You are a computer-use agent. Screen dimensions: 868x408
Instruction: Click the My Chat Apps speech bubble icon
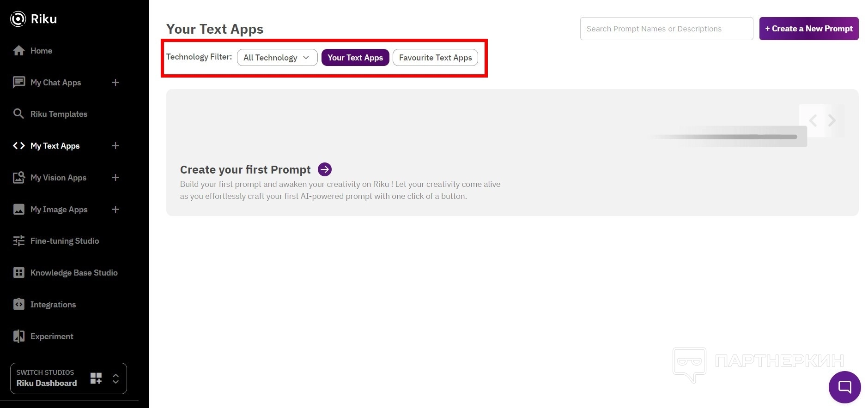pos(19,82)
